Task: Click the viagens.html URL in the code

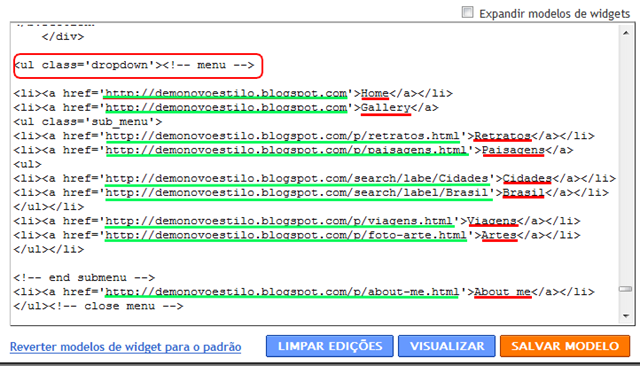Action: (x=279, y=221)
